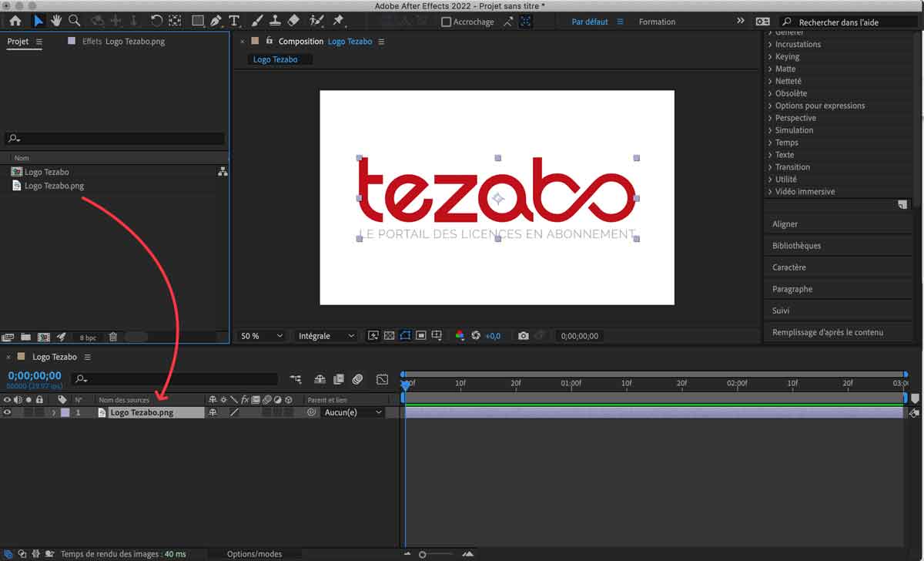Toggle the transparency grid in viewer
This screenshot has height=561, width=924.
point(389,336)
